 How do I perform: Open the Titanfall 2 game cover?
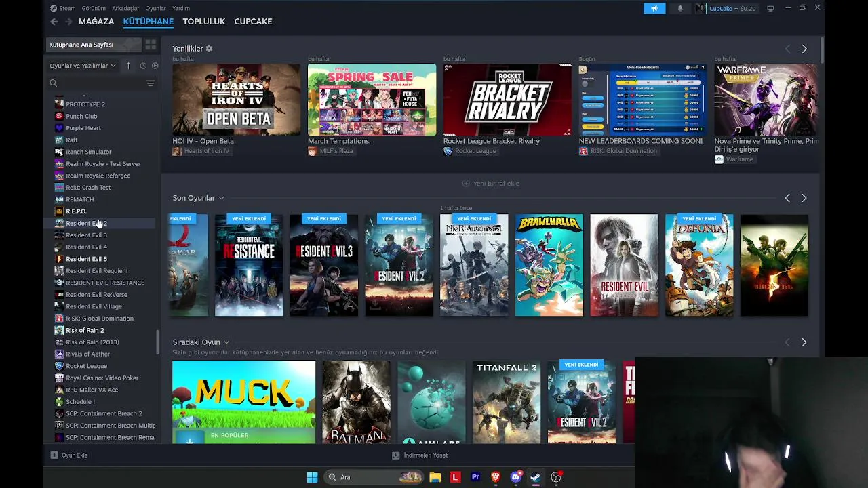pyautogui.click(x=507, y=402)
